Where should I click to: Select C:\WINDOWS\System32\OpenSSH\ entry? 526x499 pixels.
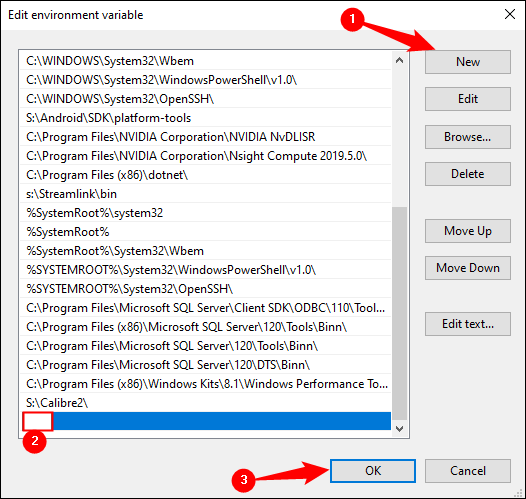click(x=205, y=99)
